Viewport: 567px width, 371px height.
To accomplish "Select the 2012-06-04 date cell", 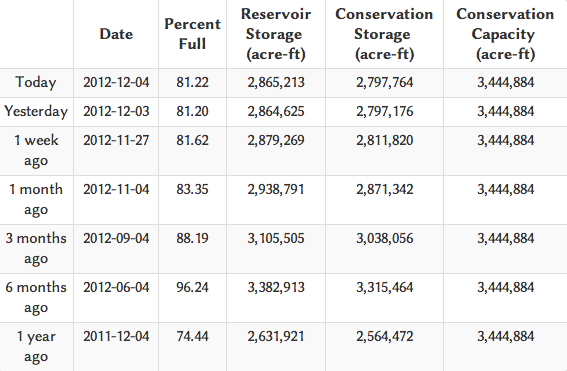I will click(x=116, y=287).
